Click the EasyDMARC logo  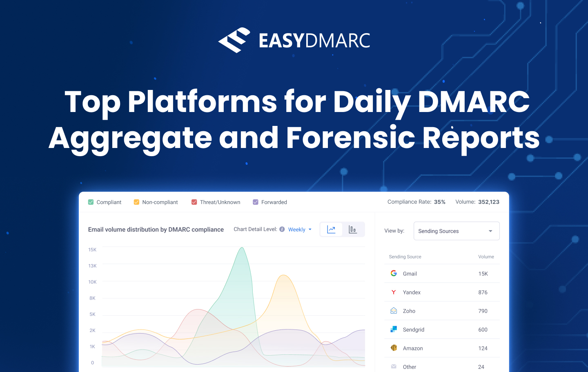294,40
